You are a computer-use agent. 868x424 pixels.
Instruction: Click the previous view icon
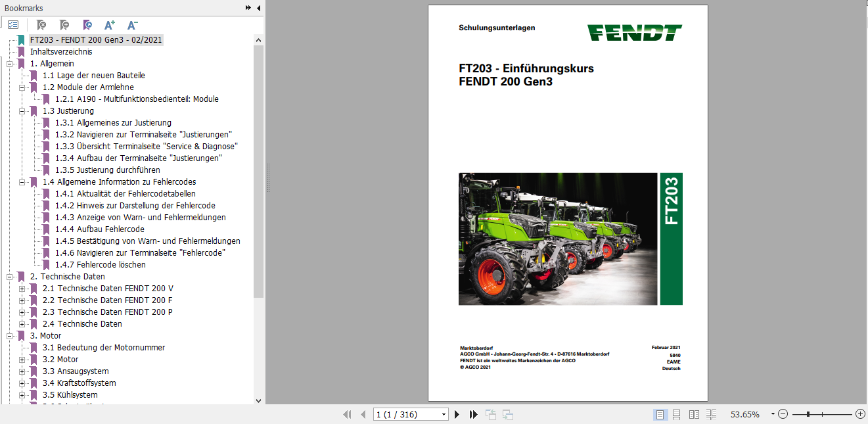pyautogui.click(x=491, y=414)
